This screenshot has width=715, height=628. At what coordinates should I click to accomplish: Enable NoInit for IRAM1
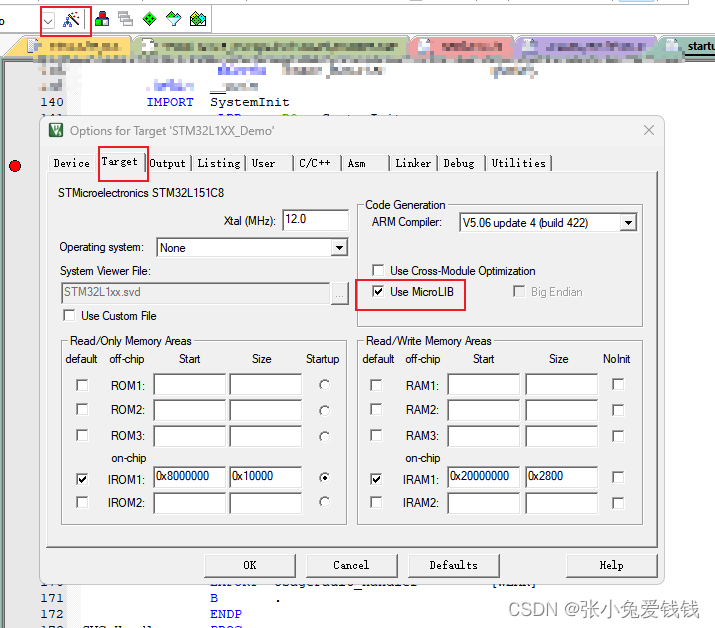point(618,477)
